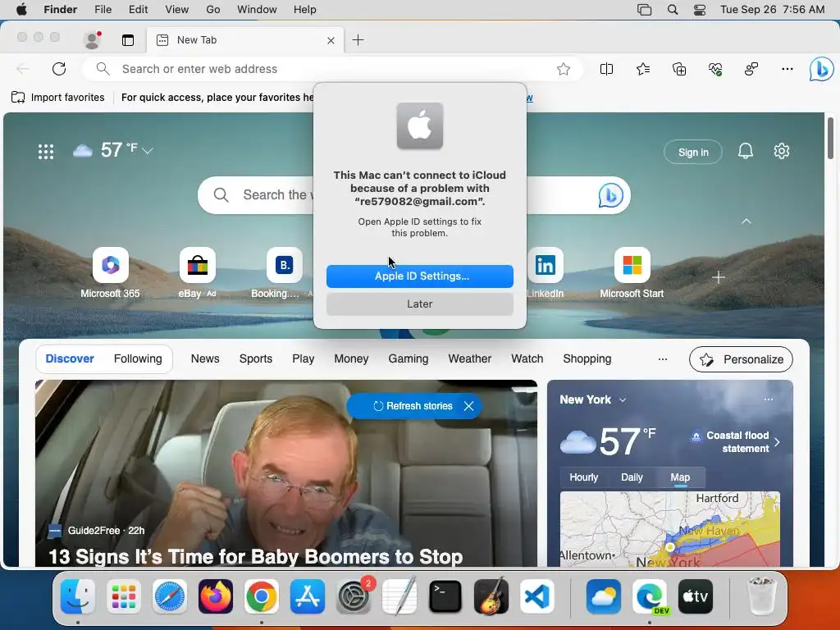The width and height of the screenshot is (840, 630).
Task: Click the Bing icon in search box
Action: click(x=610, y=195)
